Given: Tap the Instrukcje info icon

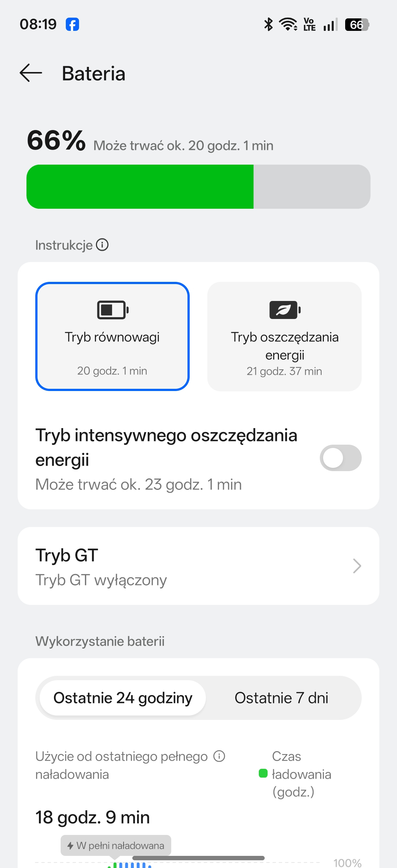Looking at the screenshot, I should (102, 245).
